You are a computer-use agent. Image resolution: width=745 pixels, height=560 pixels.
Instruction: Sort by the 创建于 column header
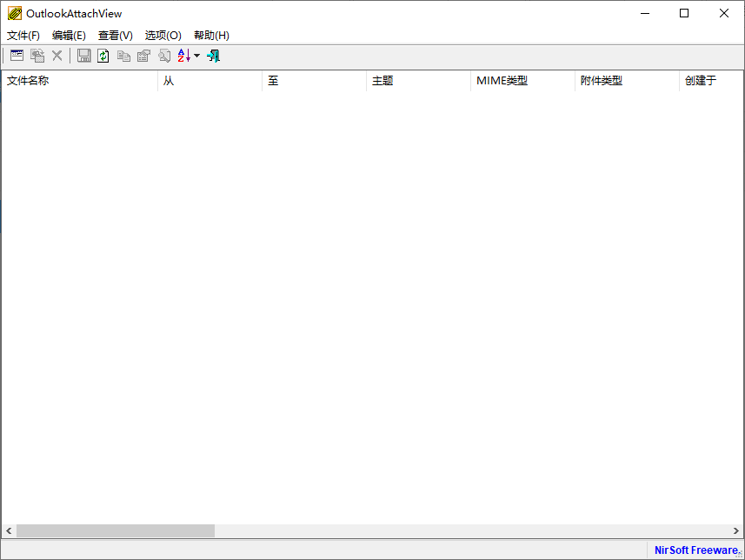pos(711,80)
